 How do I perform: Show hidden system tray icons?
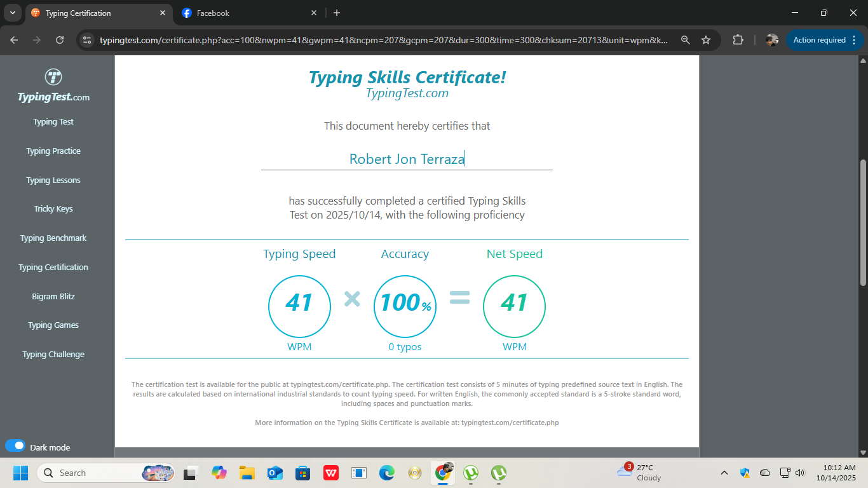tap(724, 473)
